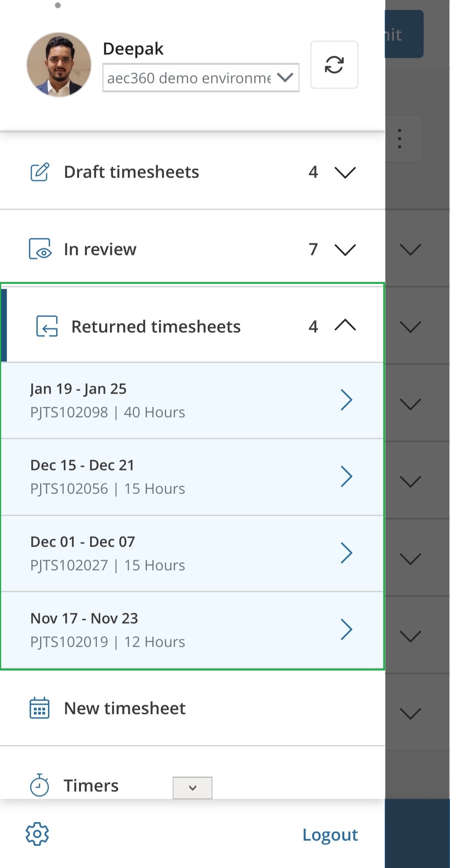Open timesheet PJTS102056 for Dec 15 - Dec 21
The image size is (450, 868).
[x=191, y=477]
